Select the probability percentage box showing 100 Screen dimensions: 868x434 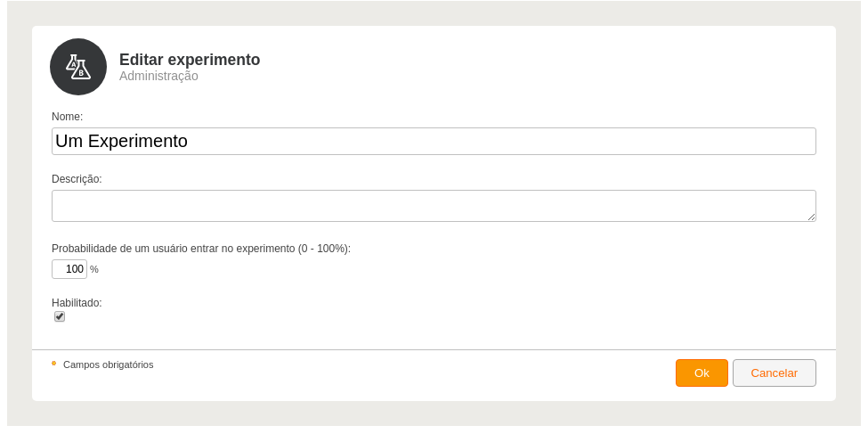(69, 269)
